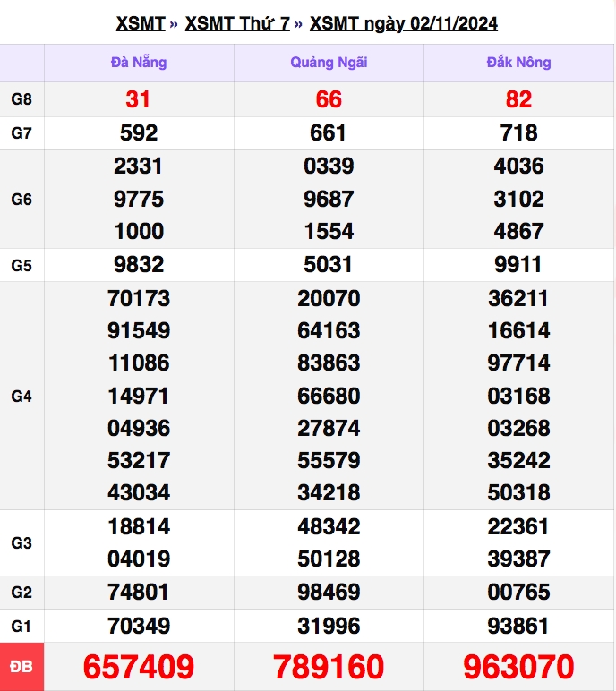Select Đà Nẵng special prize 657409
Image resolution: width=616 pixels, height=691 pixels.
pyautogui.click(x=139, y=667)
